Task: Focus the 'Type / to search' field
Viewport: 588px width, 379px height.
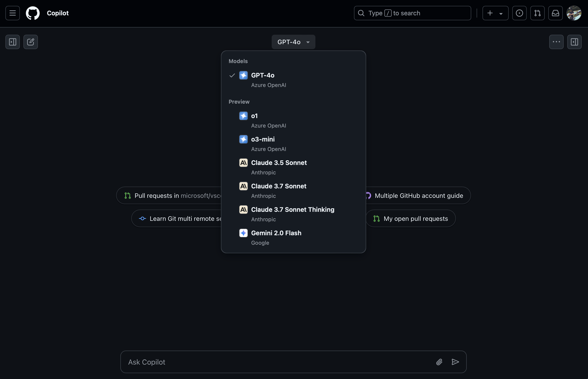Action: 412,13
